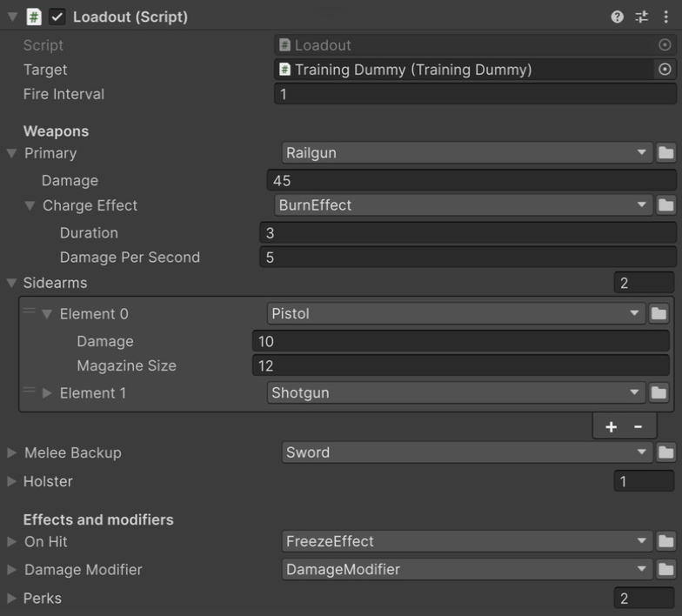
Task: Open the FreezeEffect type dropdown
Action: click(x=467, y=541)
